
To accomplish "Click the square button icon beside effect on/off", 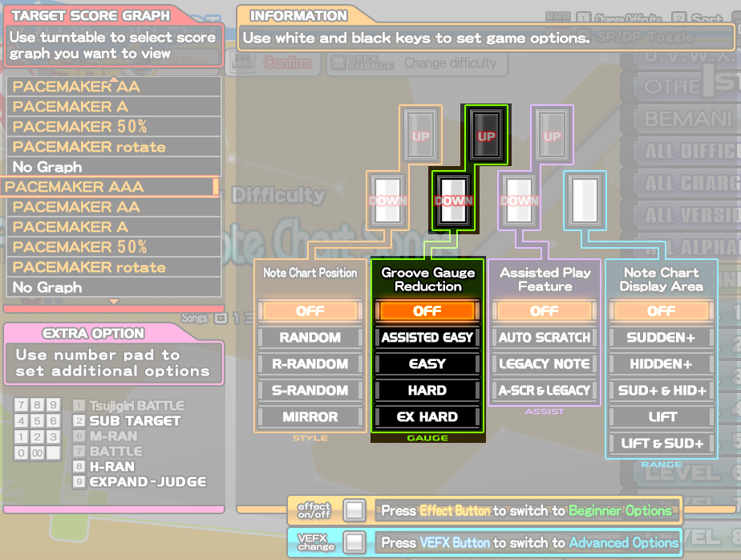I will pyautogui.click(x=354, y=511).
